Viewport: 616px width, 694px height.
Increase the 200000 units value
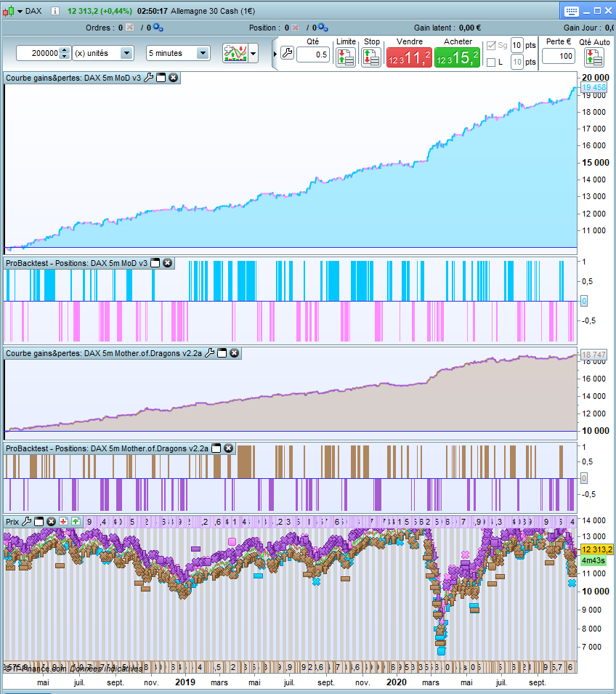point(65,50)
